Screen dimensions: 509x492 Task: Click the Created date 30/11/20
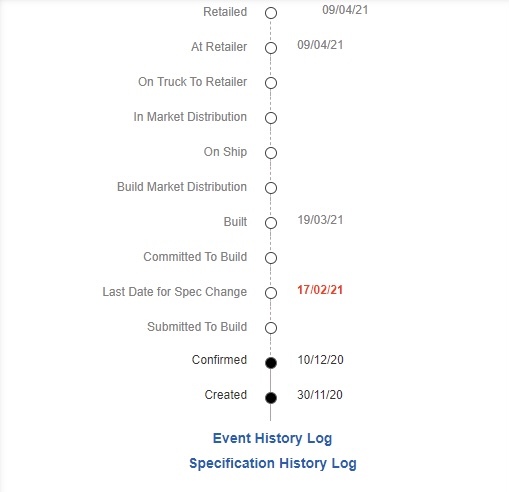click(x=320, y=395)
